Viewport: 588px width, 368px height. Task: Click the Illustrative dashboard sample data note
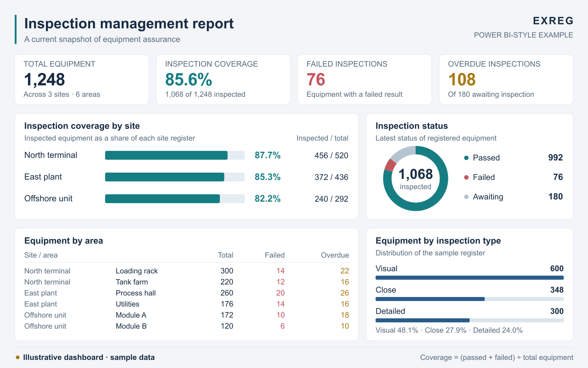[x=89, y=357]
